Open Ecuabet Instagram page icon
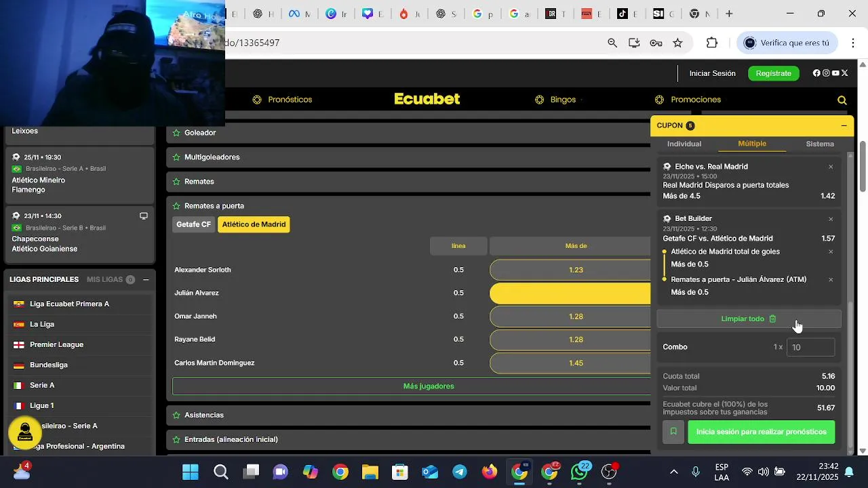The height and width of the screenshot is (488, 868). pos(826,73)
